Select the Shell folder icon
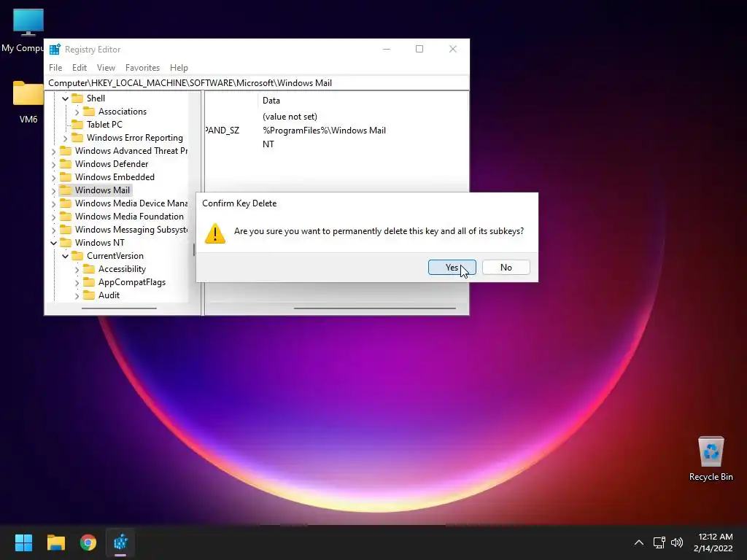Viewport: 747px width, 560px height. 77,98
